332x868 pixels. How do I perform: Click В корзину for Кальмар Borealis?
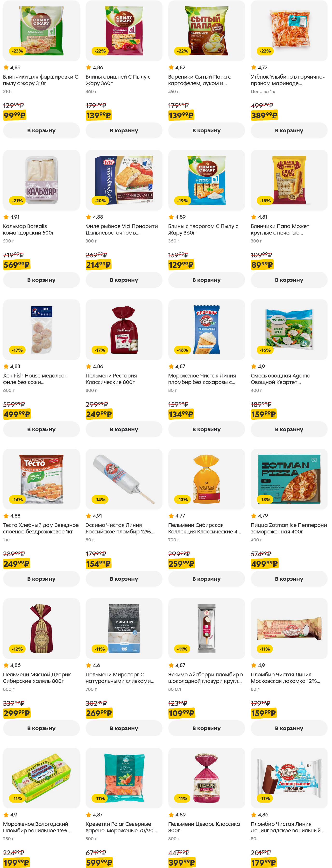(x=41, y=280)
